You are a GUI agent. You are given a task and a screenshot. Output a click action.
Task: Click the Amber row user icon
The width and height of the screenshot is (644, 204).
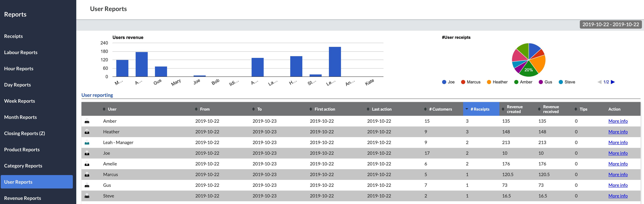pyautogui.click(x=87, y=121)
